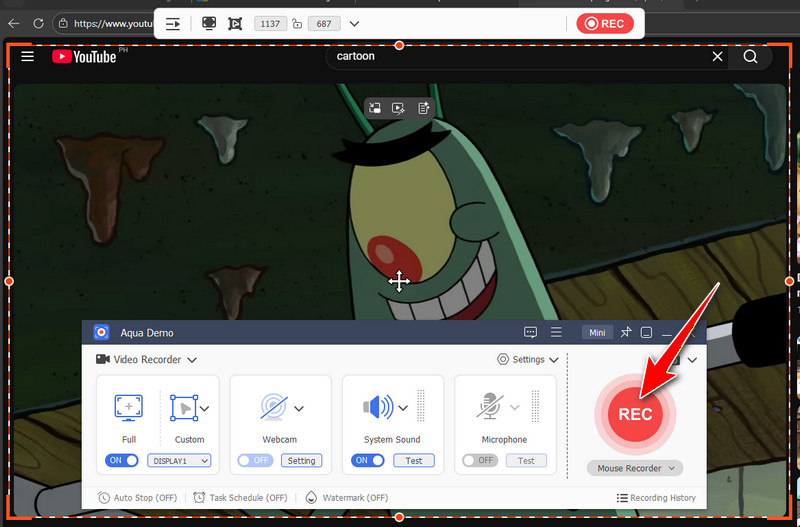Click the first overlay icon above the video
This screenshot has width=800, height=527.
[375, 108]
